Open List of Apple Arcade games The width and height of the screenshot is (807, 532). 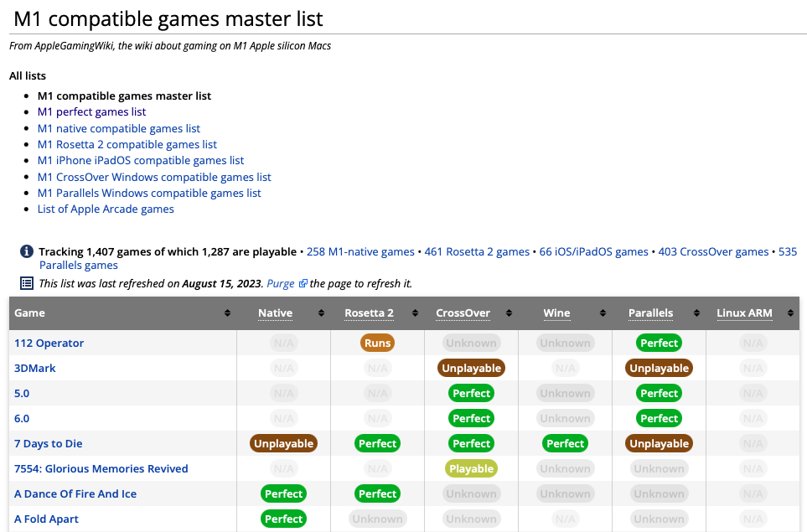point(106,209)
